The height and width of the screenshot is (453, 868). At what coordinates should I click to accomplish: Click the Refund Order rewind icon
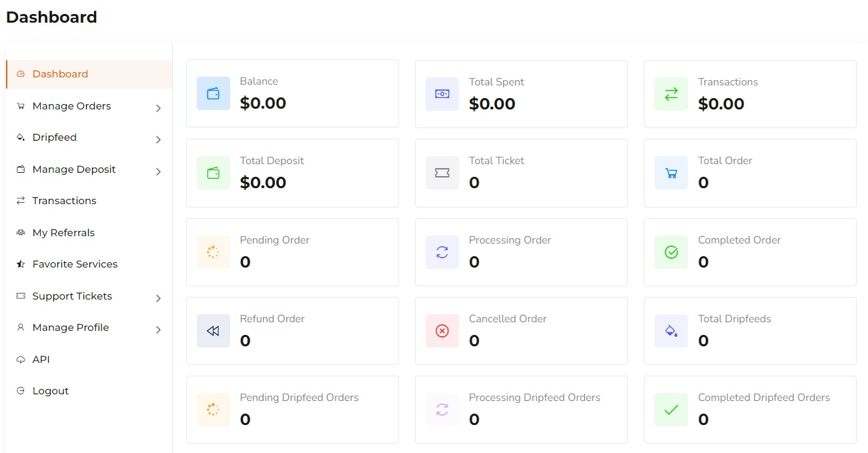(213, 331)
